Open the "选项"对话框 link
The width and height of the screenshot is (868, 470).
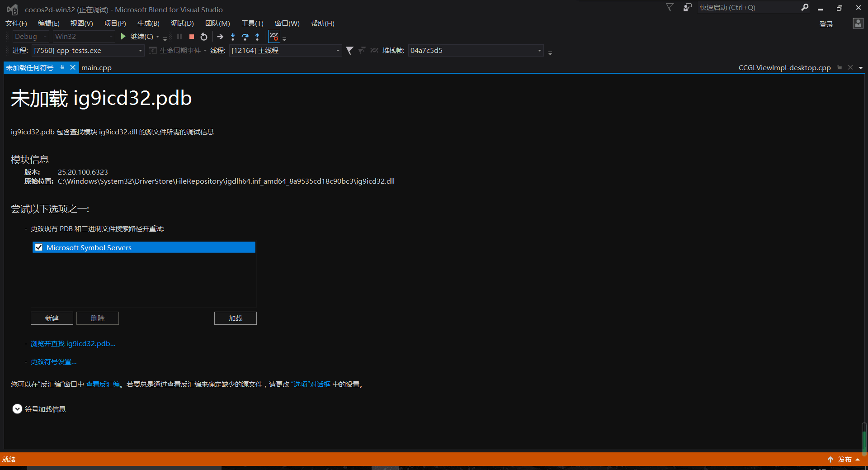click(x=311, y=384)
